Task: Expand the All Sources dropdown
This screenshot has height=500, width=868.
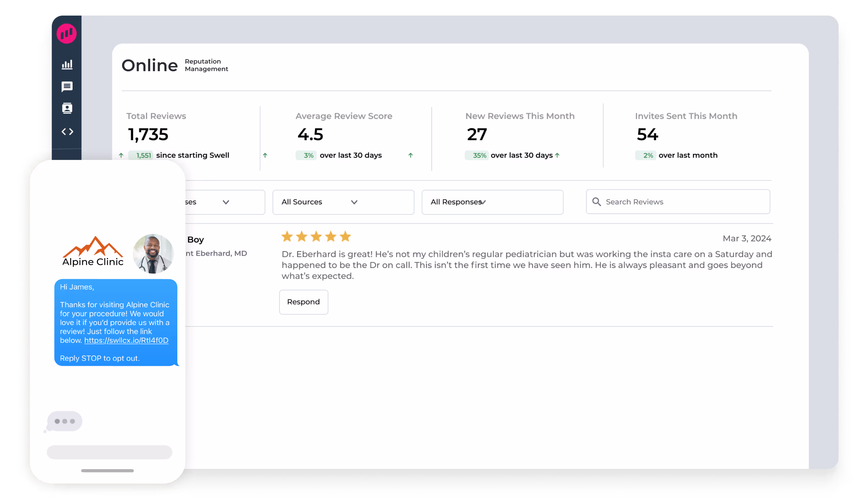Action: (343, 202)
